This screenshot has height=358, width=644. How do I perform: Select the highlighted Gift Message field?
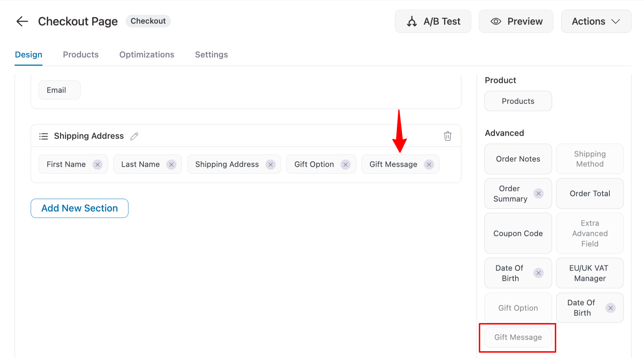[518, 337]
